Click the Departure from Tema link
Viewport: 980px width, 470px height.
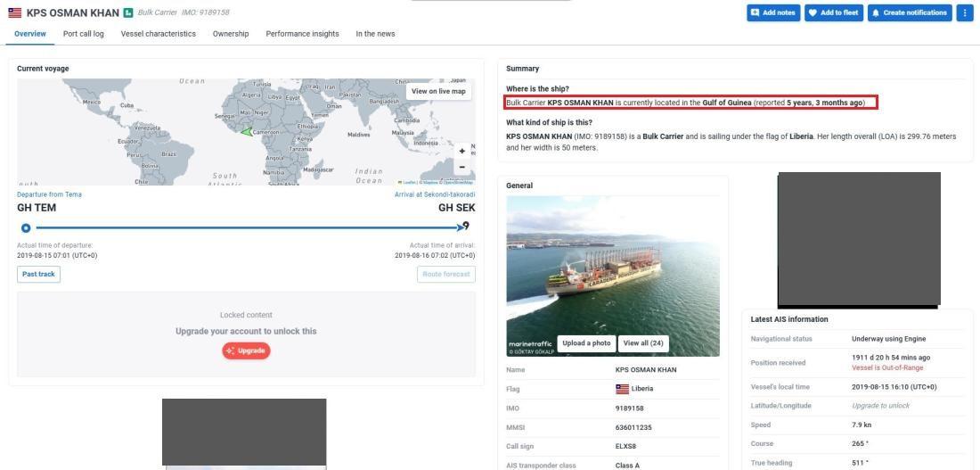tap(49, 194)
